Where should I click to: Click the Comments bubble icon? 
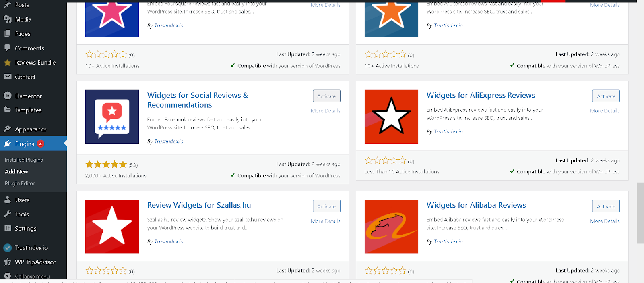7,48
